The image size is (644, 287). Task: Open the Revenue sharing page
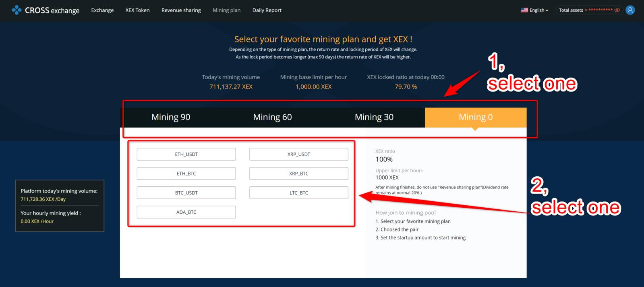pos(181,10)
